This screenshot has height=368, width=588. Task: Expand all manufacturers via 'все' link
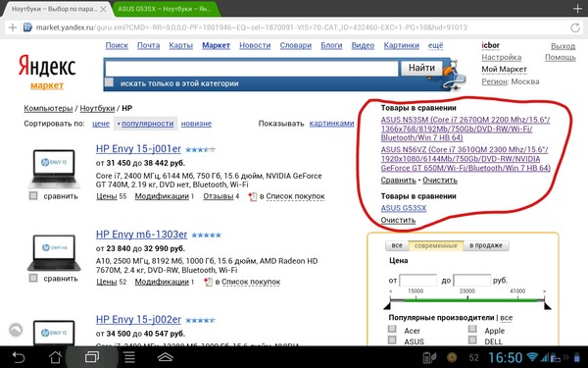(x=507, y=318)
